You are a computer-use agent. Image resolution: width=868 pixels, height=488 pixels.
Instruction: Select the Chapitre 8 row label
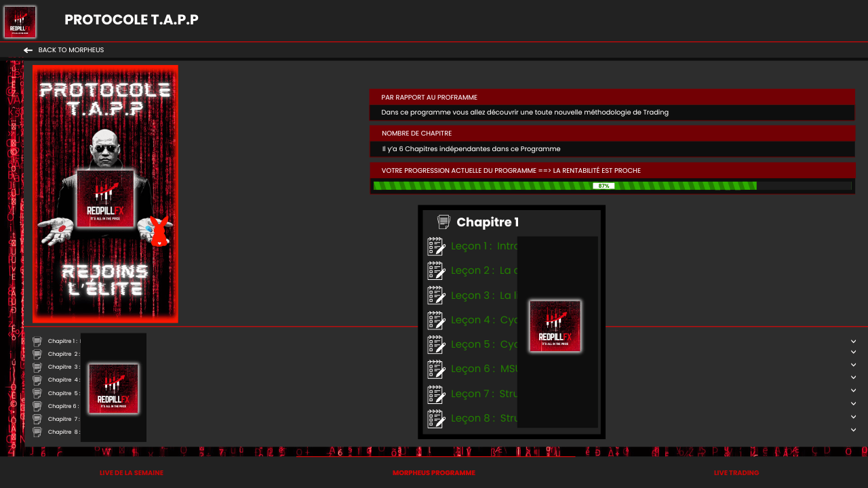64,432
